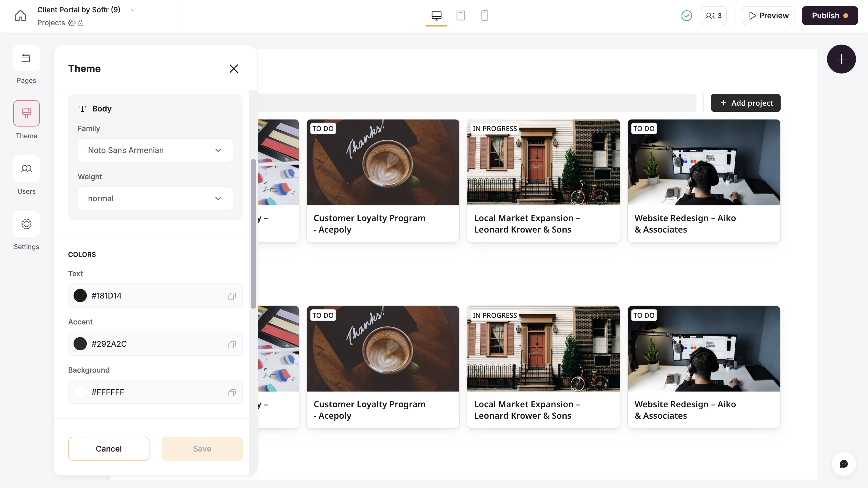Switch to tablet preview device icon
This screenshot has width=868, height=488.
[460, 15]
